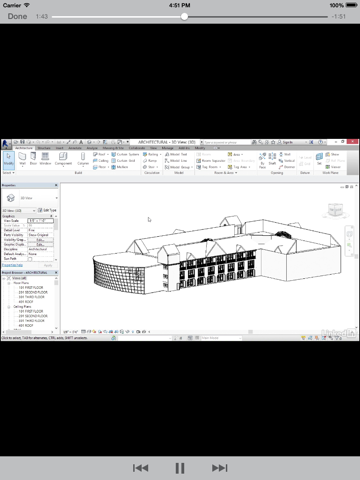This screenshot has height=480, width=360.
Task: Activate the Modify arrow tool
Action: (9, 160)
